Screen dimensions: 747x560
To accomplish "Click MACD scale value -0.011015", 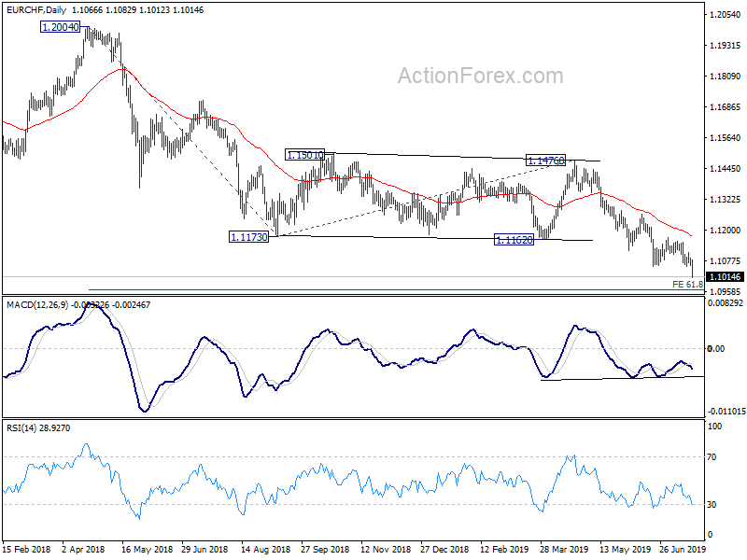I will [x=726, y=412].
